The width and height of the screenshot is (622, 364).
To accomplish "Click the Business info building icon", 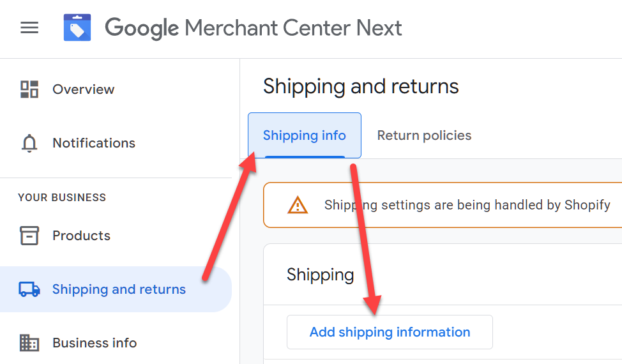I will [x=29, y=343].
